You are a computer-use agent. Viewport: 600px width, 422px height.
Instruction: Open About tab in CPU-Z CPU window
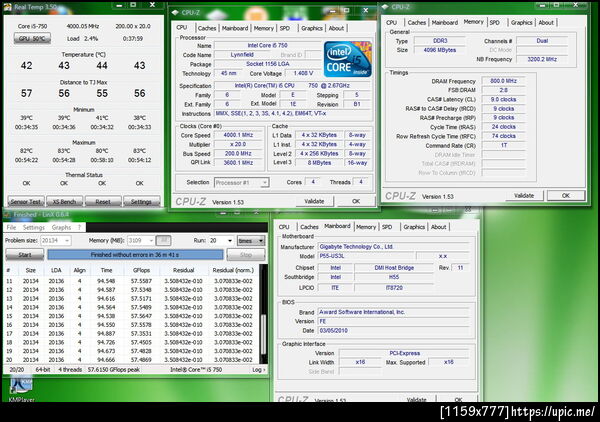336,28
